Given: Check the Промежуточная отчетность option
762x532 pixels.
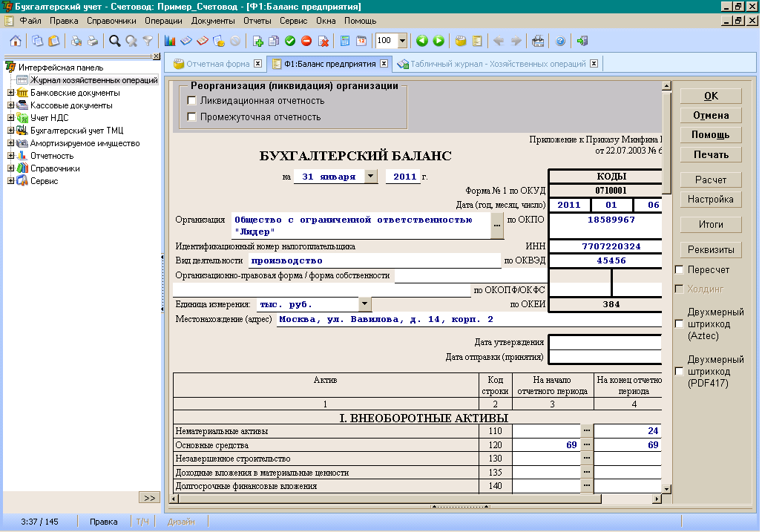Looking at the screenshot, I should pos(192,117).
